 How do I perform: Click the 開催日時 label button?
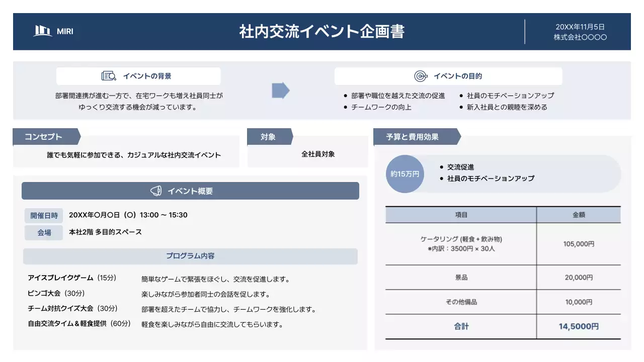(x=44, y=215)
